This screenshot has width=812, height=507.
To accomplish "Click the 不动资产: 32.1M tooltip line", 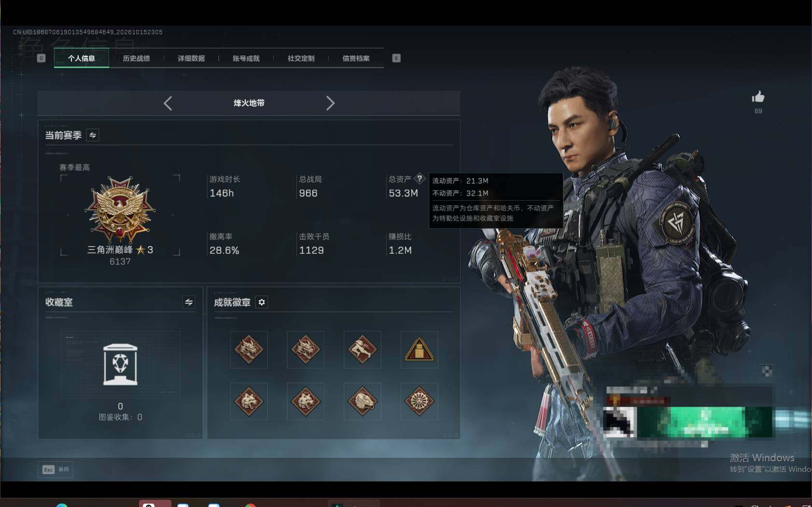I will 460,193.
